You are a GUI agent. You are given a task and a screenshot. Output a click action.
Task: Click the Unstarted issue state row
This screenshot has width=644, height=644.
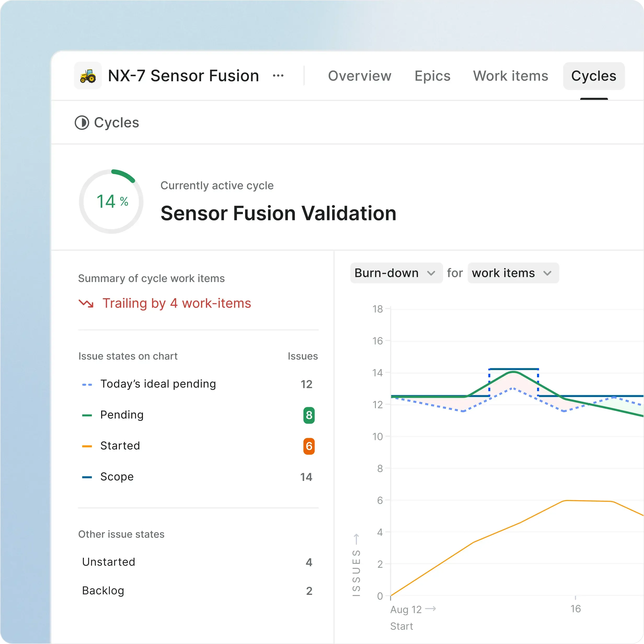click(x=109, y=562)
